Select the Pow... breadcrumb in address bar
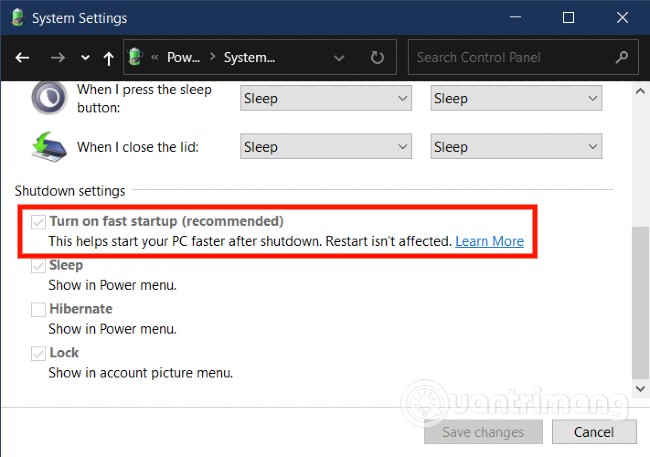Screen dimensions: 650x457 tap(184, 58)
